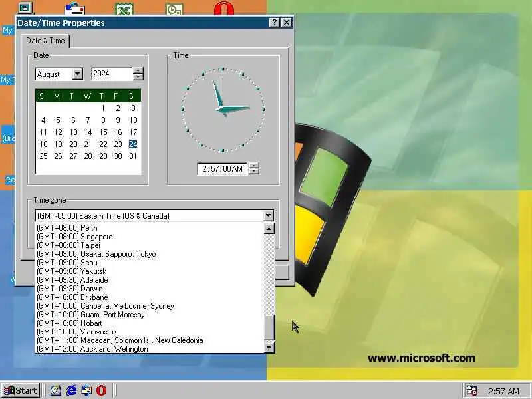Select August 20 in the calendar

click(73, 144)
